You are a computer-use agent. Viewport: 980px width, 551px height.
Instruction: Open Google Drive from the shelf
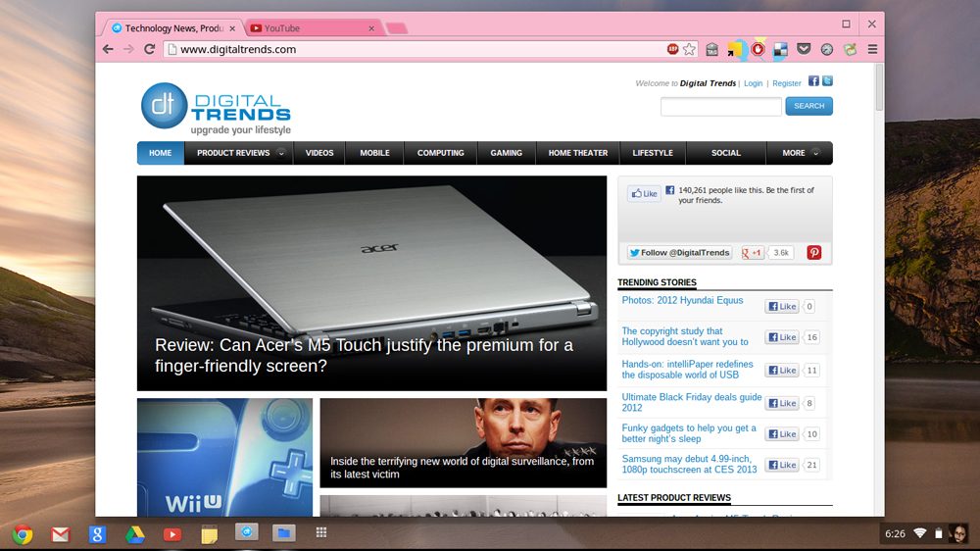tap(135, 534)
